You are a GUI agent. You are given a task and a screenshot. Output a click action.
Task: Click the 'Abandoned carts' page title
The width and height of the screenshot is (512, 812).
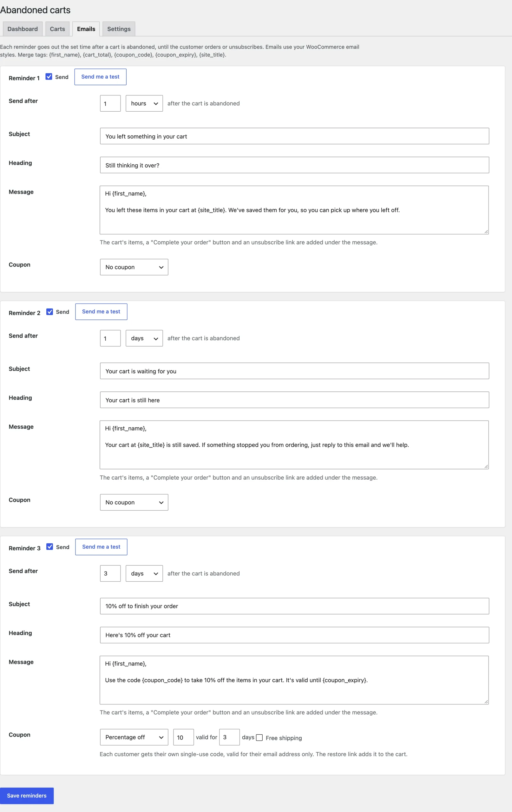coord(35,10)
